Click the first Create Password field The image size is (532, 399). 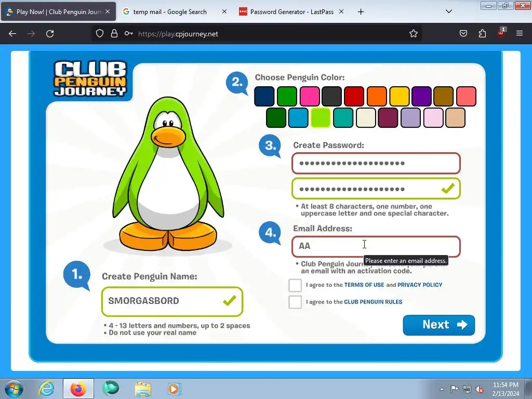pyautogui.click(x=376, y=163)
